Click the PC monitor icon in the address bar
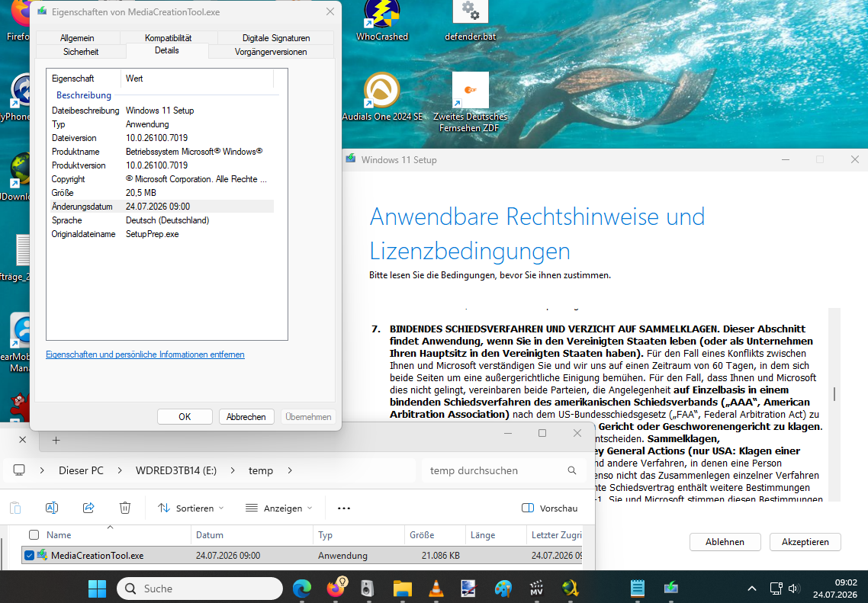868x603 pixels. click(19, 470)
